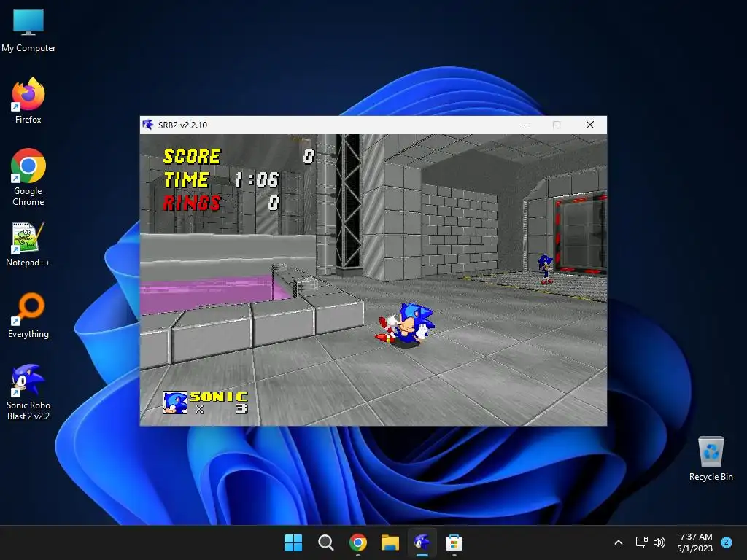Image resolution: width=747 pixels, height=560 pixels.
Task: Switch to Chrome from the taskbar
Action: [x=357, y=542]
